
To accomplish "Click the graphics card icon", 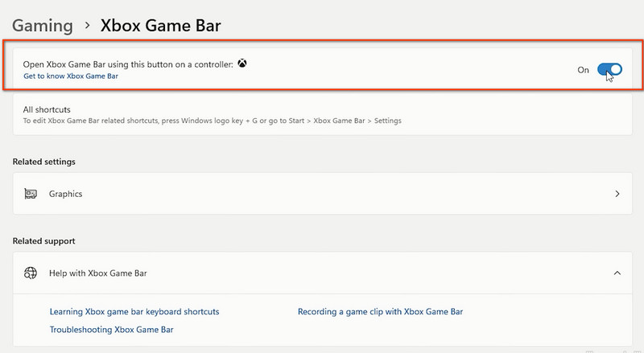I will pos(31,194).
